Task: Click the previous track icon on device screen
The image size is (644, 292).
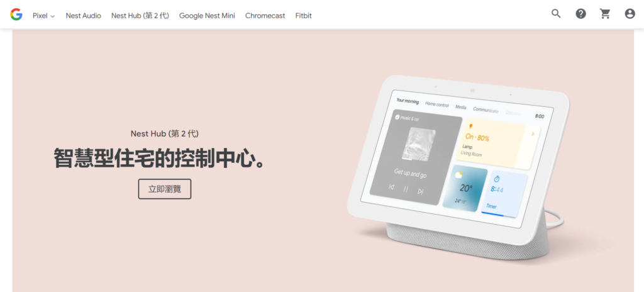Action: 391,187
